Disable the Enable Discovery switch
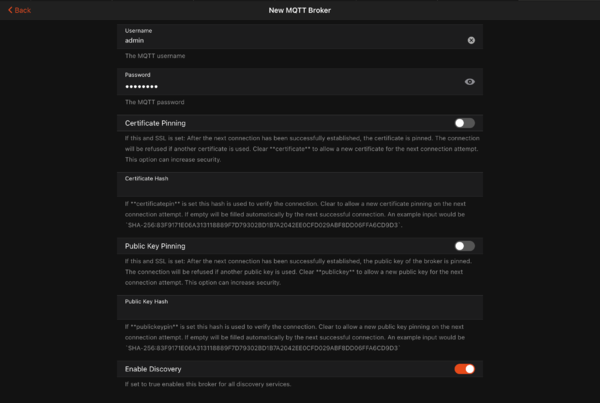This screenshot has width=600, height=403. pos(464,369)
